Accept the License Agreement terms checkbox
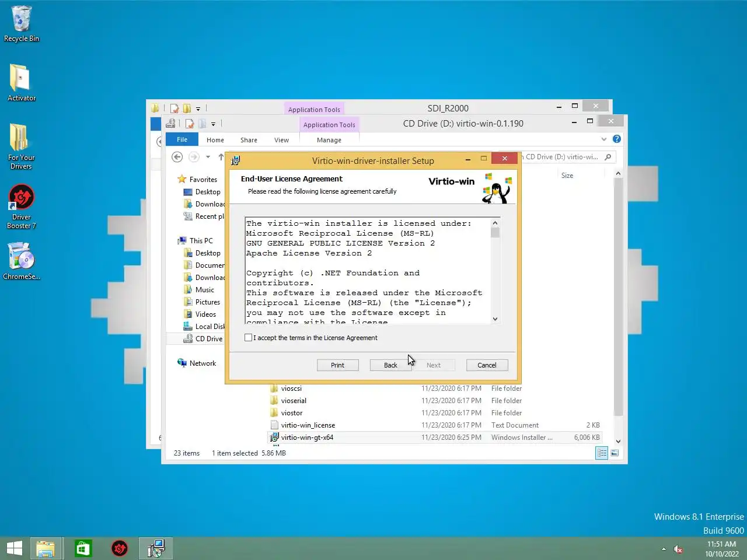Viewport: 747px width, 560px height. (x=249, y=338)
